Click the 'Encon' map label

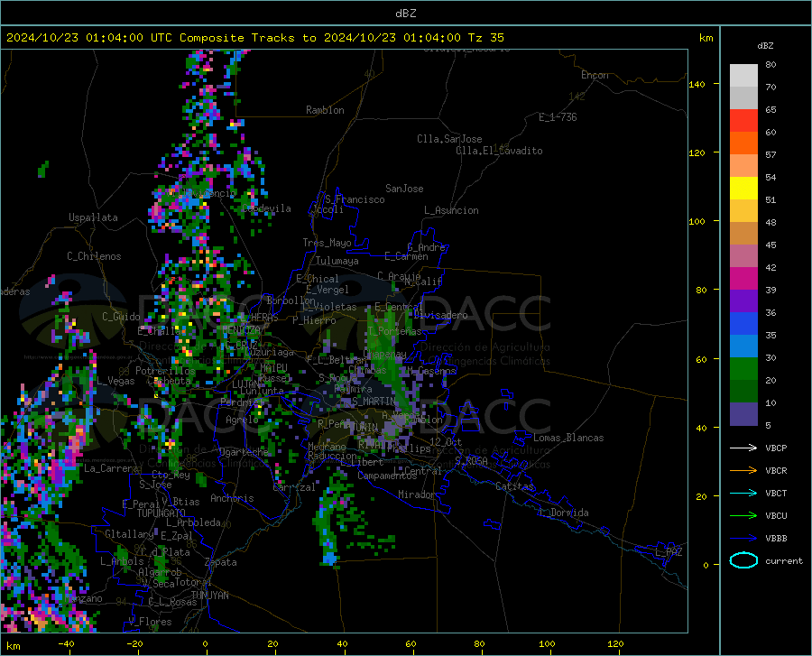(x=595, y=75)
